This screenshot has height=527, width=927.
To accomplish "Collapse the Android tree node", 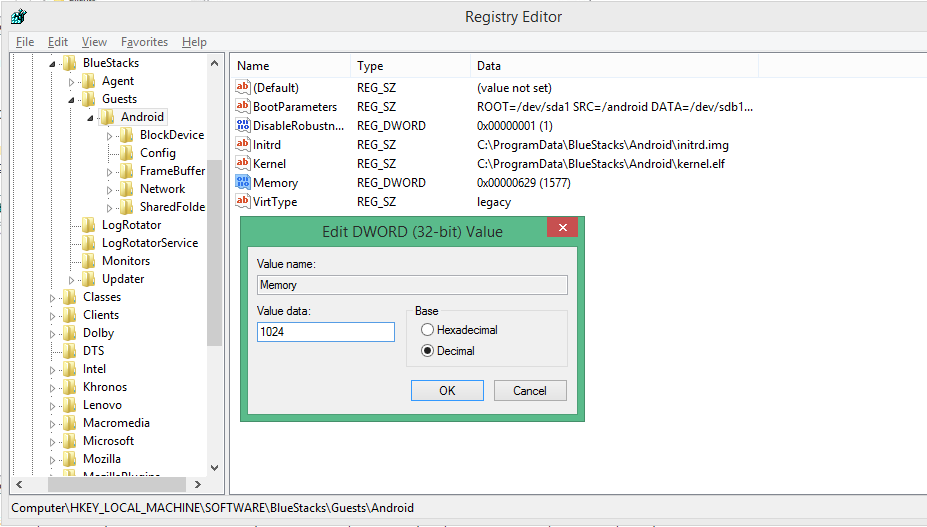I will click(90, 118).
